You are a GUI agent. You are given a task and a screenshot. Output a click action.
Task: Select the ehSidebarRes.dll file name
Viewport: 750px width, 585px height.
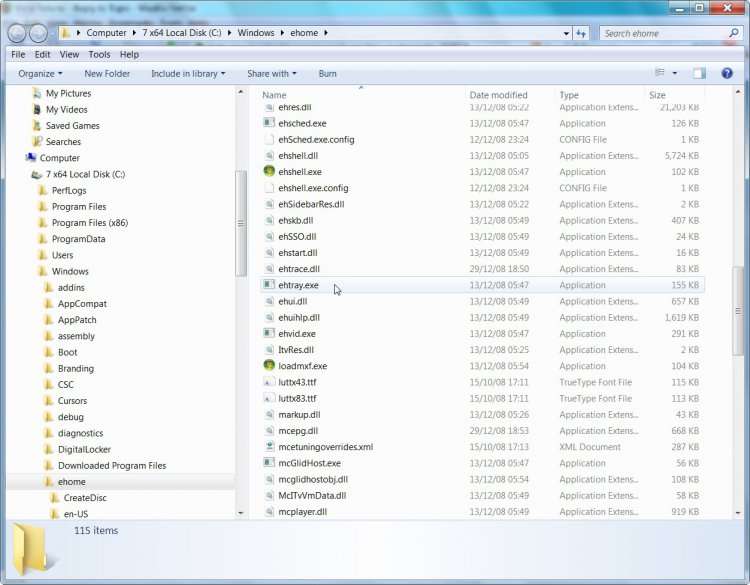click(311, 204)
